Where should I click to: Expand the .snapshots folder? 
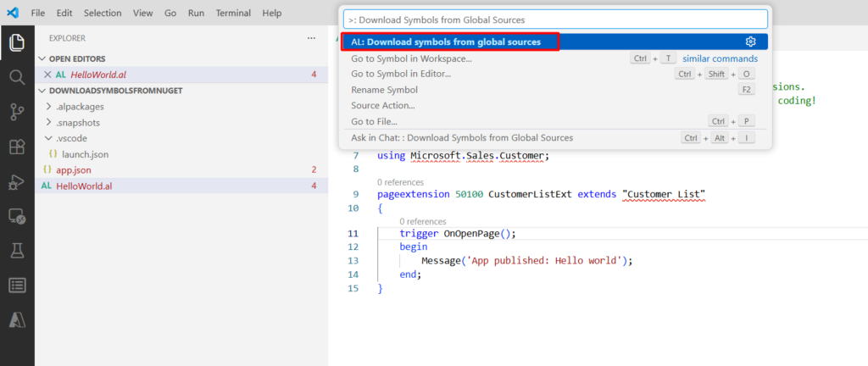click(x=78, y=122)
